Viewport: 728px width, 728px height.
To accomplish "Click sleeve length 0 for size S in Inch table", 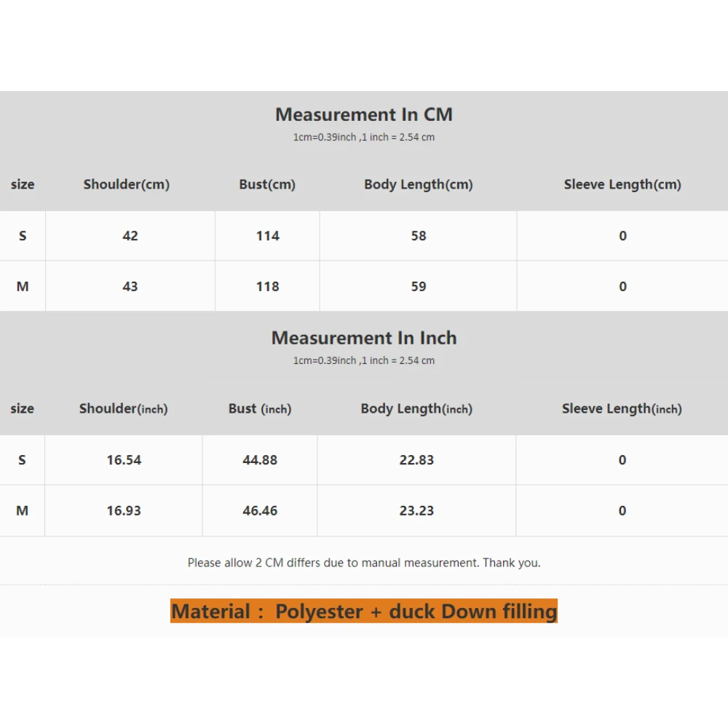I will 622,460.
